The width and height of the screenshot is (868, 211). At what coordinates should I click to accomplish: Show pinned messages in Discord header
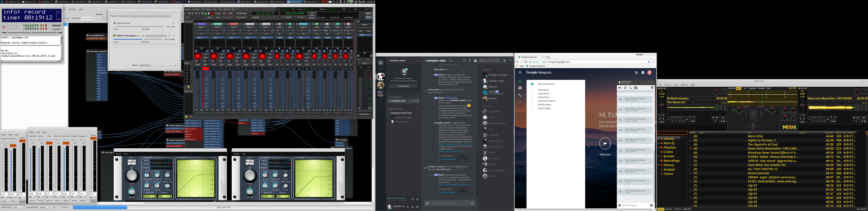click(x=470, y=60)
